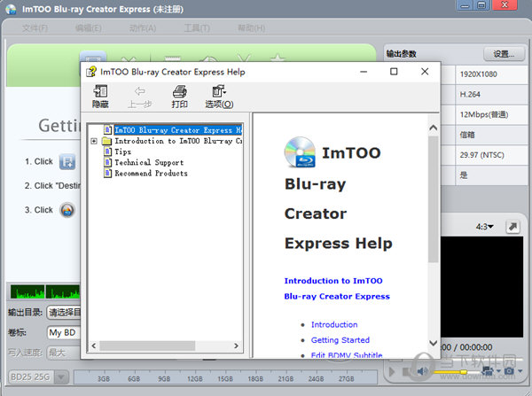Click the scroll down arrow in help content pane
The image size is (532, 396).
click(x=433, y=343)
